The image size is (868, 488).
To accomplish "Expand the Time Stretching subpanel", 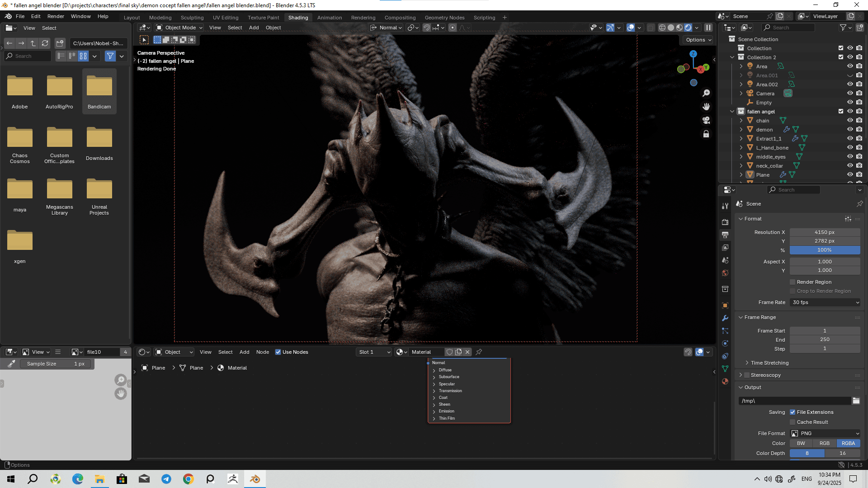I will point(747,363).
